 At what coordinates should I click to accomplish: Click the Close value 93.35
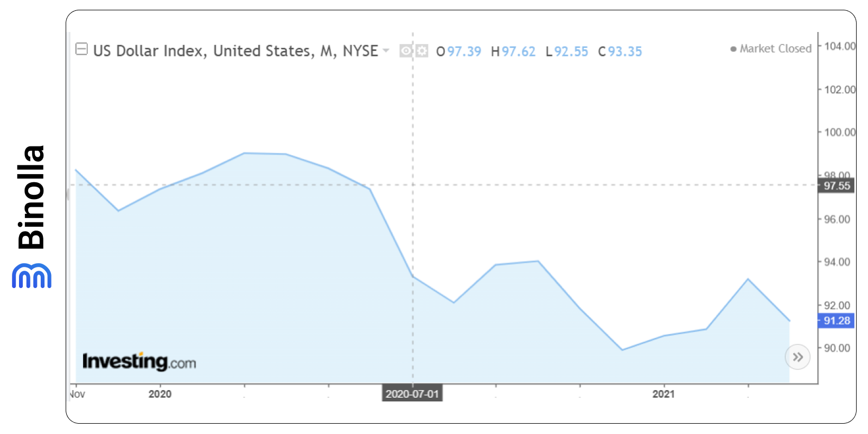[x=624, y=52]
